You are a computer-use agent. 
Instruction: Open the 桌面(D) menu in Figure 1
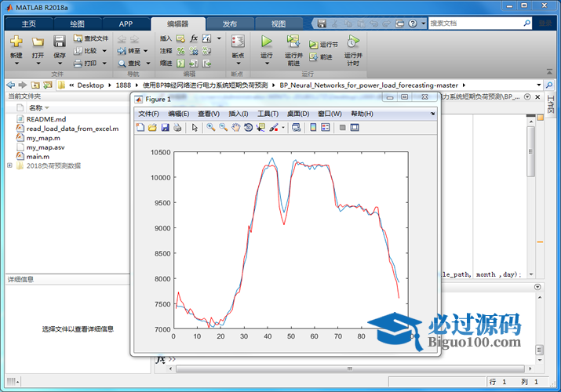point(298,114)
